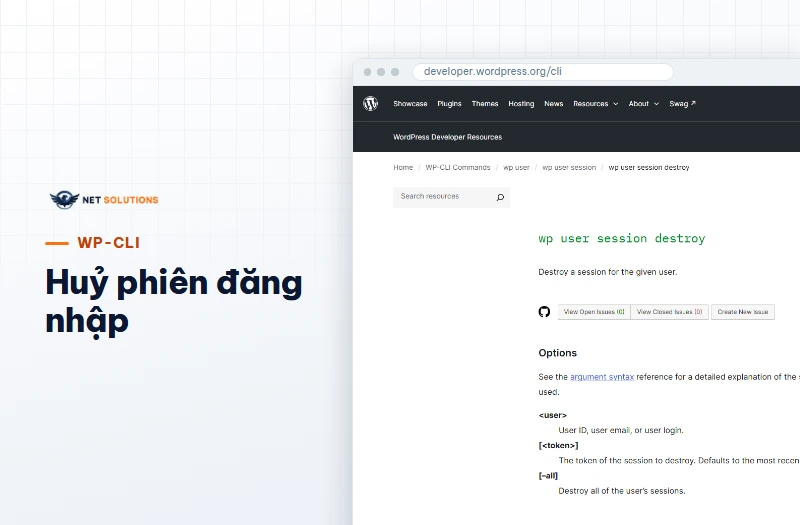
Task: Click the 'Huỷ phiên đăng nhập' title
Action: tap(173, 302)
